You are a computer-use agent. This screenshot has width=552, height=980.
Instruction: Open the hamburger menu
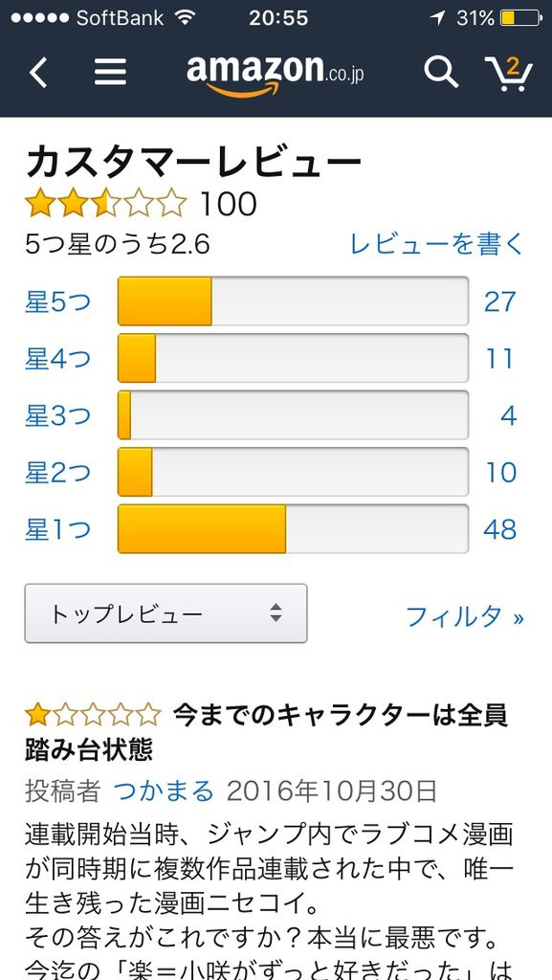tap(111, 72)
